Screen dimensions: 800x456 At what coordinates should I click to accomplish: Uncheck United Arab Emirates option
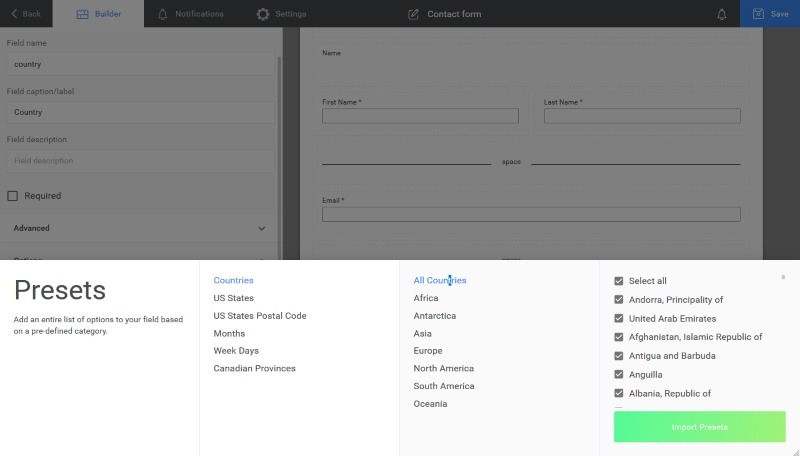coord(619,318)
